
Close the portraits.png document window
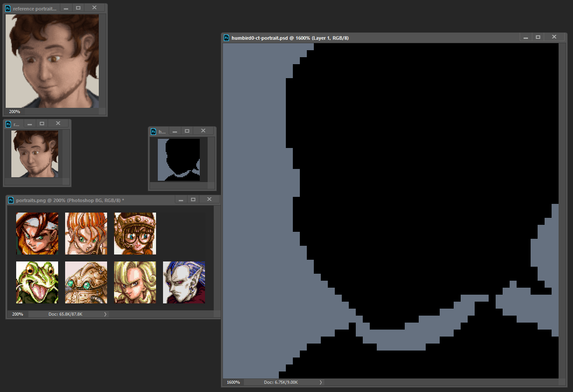(x=209, y=199)
